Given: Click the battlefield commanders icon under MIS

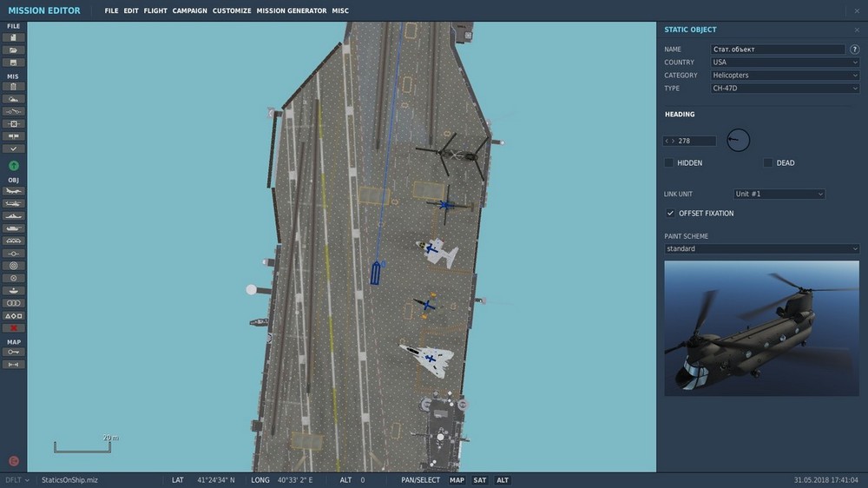Looking at the screenshot, I should (x=13, y=136).
